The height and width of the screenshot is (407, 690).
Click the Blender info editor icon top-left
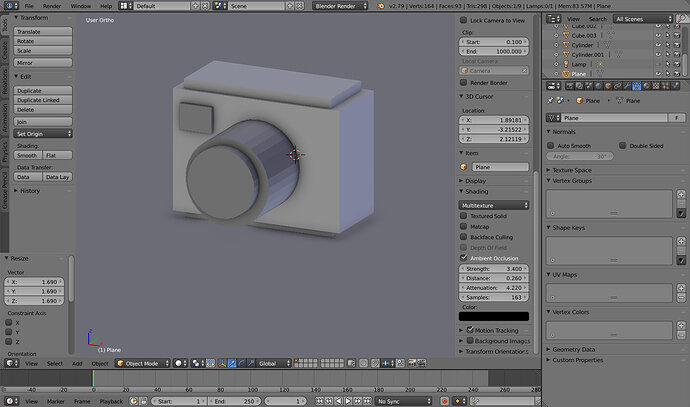[11, 6]
